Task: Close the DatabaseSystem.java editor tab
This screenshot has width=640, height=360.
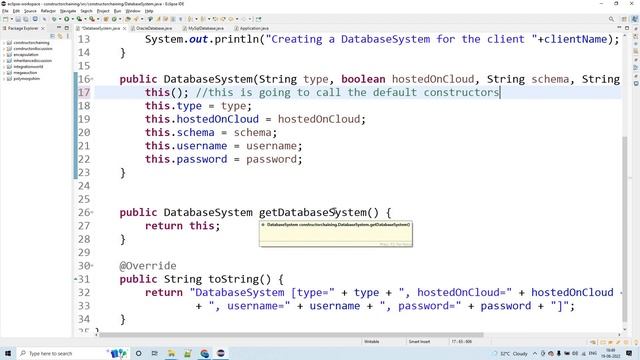Action: point(124,28)
